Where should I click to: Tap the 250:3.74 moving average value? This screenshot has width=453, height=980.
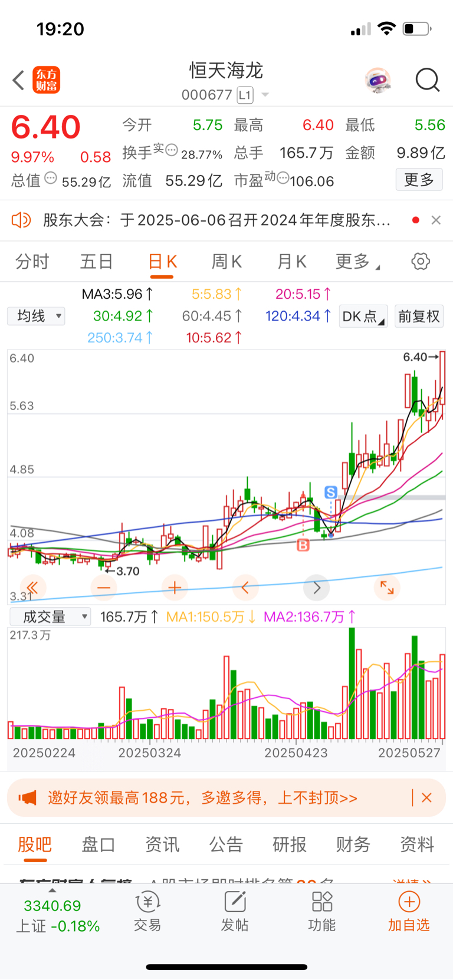pyautogui.click(x=120, y=338)
